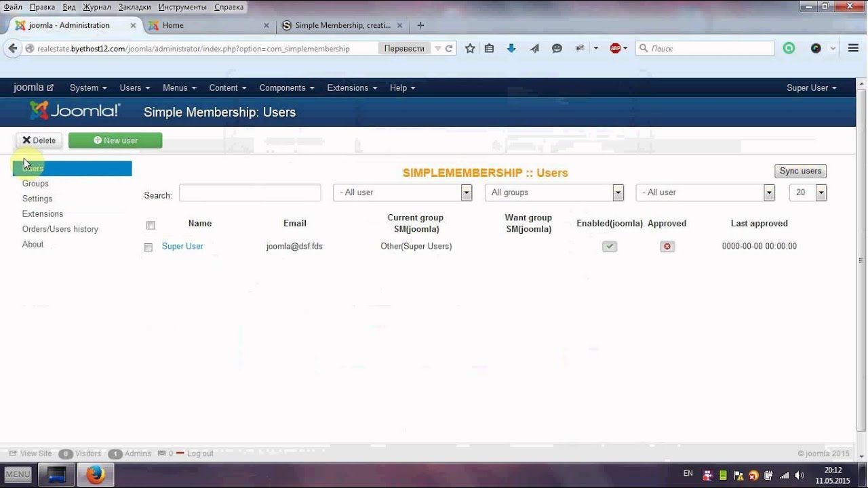Viewport: 868px width, 488px height.
Task: Tick the select-all checkbox in table header
Action: (x=151, y=225)
